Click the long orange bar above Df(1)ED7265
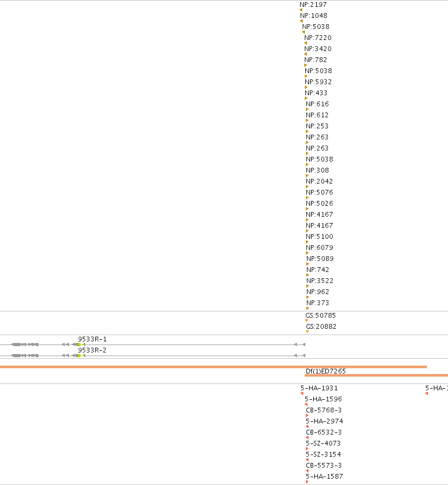 pos(213,367)
